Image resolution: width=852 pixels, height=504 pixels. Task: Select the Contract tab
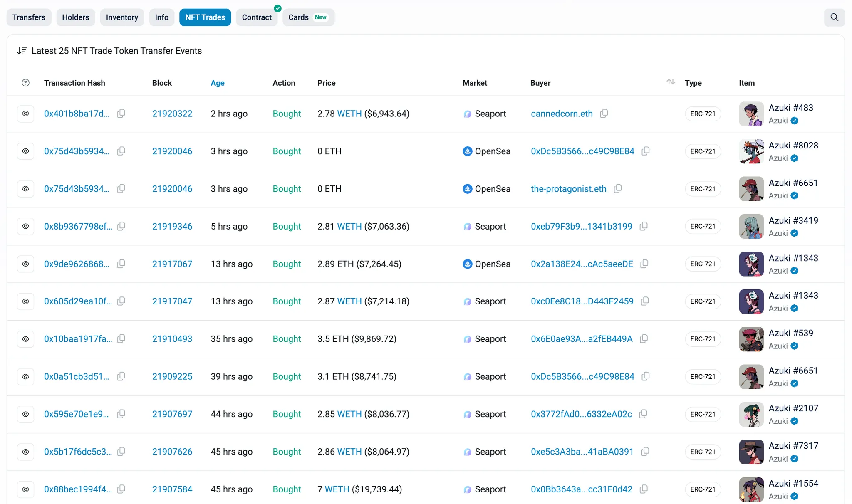[x=257, y=17]
